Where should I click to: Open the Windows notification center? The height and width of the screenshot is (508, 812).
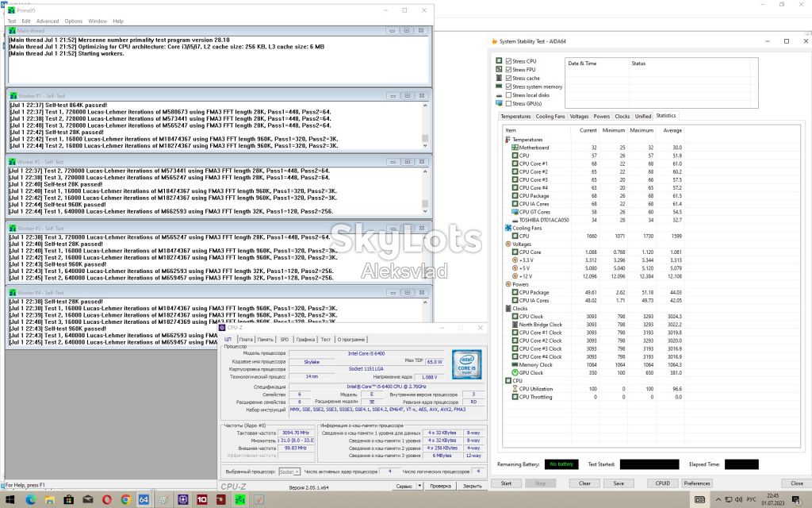(796, 500)
